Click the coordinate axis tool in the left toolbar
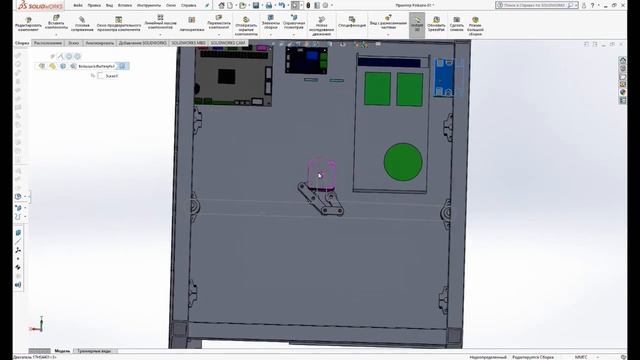 (18, 250)
